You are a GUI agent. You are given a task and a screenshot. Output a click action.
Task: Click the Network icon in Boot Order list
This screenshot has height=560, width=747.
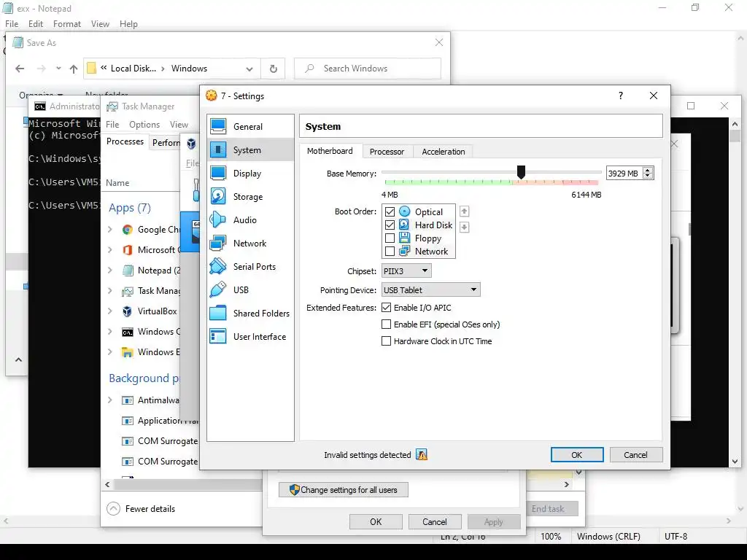[x=404, y=251]
